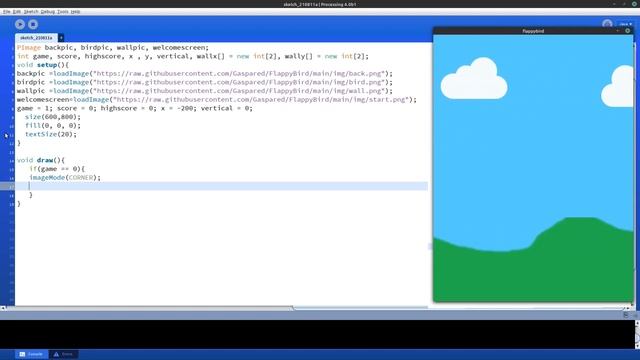The width and height of the screenshot is (640, 360).
Task: Minimize the Flappybird window
Action: 618,31
